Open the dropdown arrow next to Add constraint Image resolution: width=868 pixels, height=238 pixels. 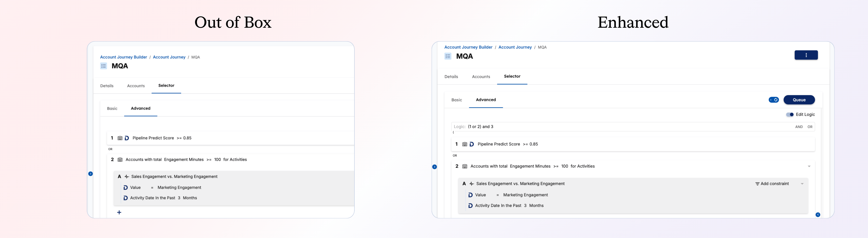pos(802,184)
